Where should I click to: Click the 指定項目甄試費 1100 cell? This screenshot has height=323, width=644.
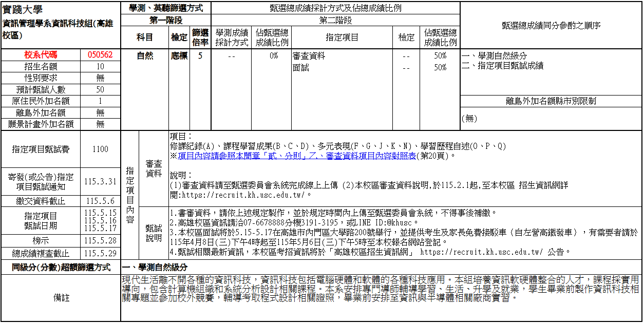coord(101,149)
